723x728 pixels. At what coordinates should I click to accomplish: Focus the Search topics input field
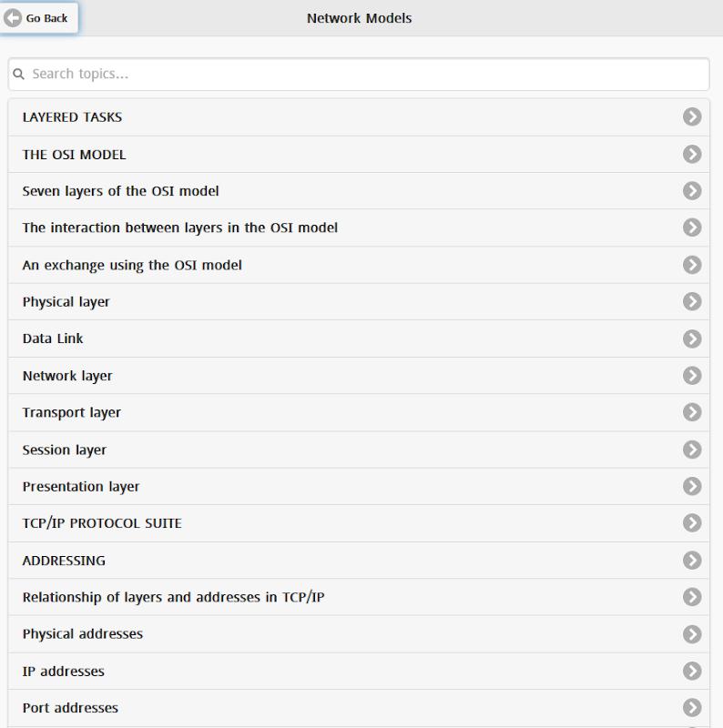pyautogui.click(x=364, y=75)
